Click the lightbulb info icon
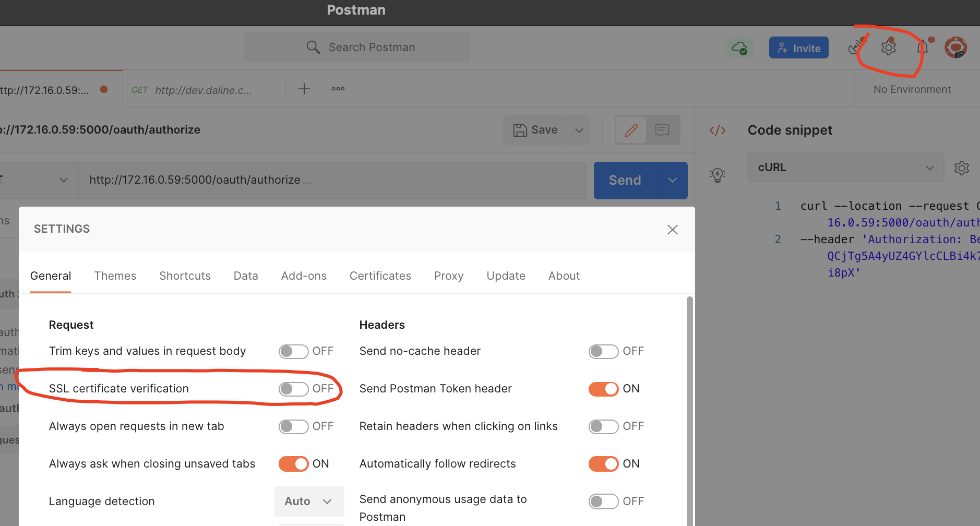 (x=718, y=175)
